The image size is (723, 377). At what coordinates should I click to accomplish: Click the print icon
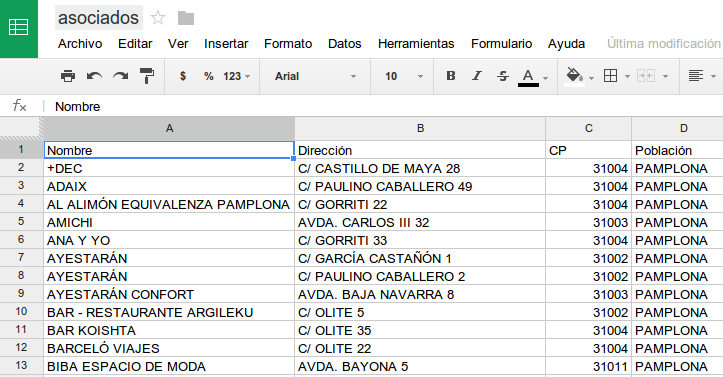coord(68,76)
